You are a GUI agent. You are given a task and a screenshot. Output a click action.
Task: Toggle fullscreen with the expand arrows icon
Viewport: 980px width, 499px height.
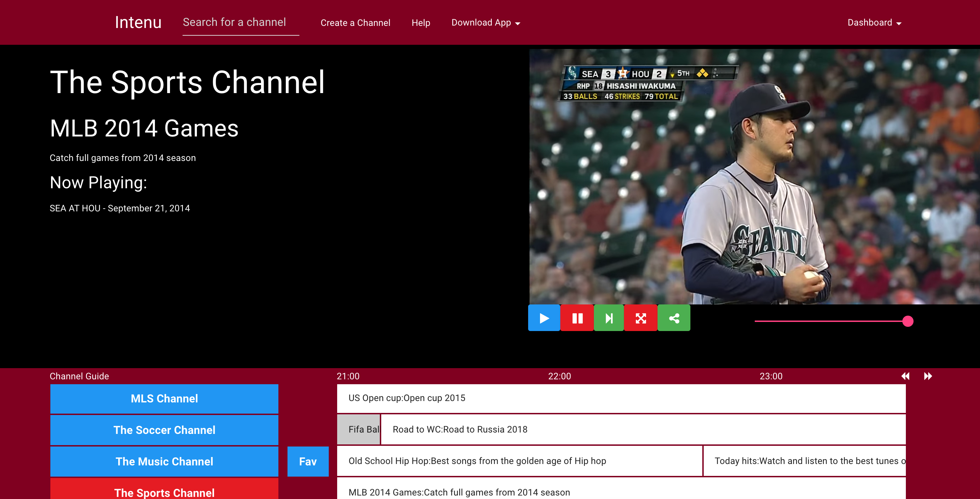point(641,318)
